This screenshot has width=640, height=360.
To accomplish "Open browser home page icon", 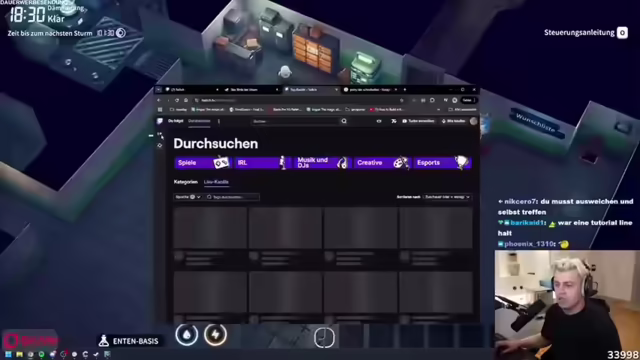I will (x=186, y=100).
